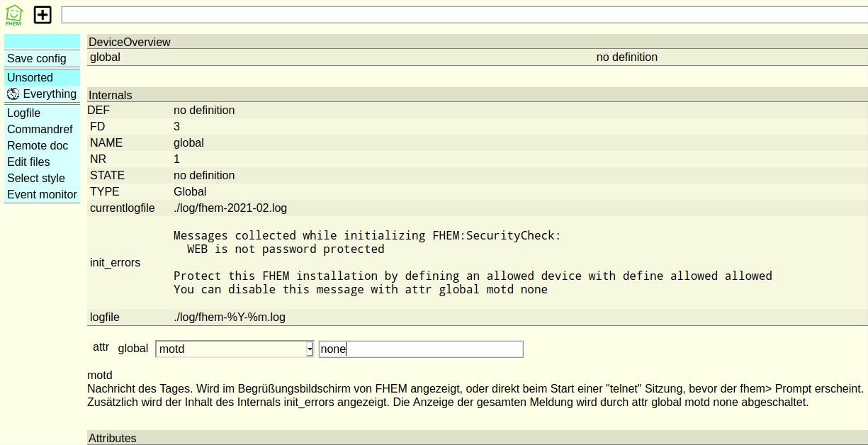Open the Logfile page
Viewport: 868px width, 445px height.
(x=24, y=113)
